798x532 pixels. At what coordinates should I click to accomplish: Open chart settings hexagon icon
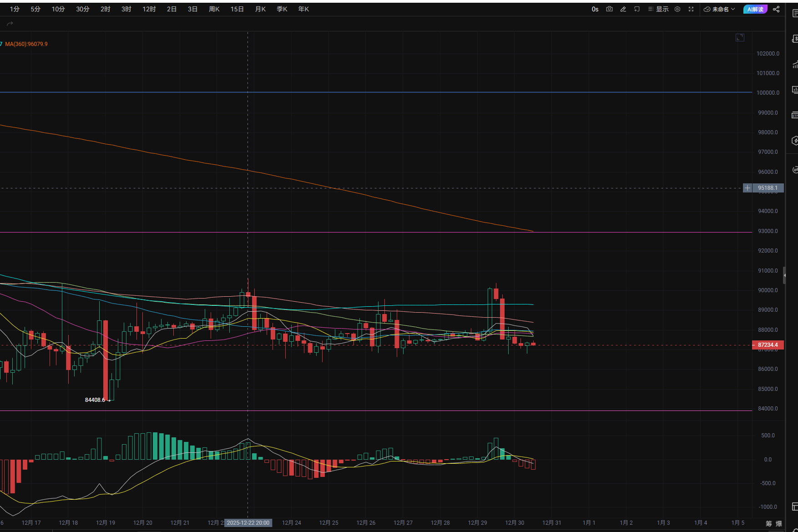677,9
